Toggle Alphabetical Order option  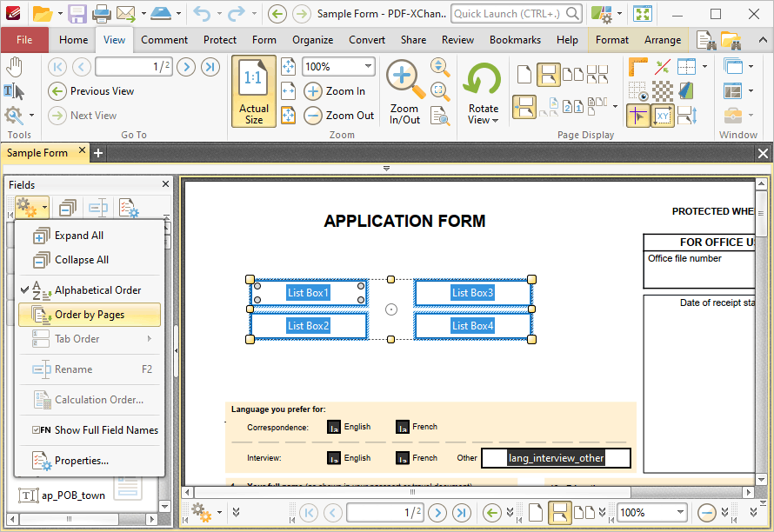coord(90,290)
